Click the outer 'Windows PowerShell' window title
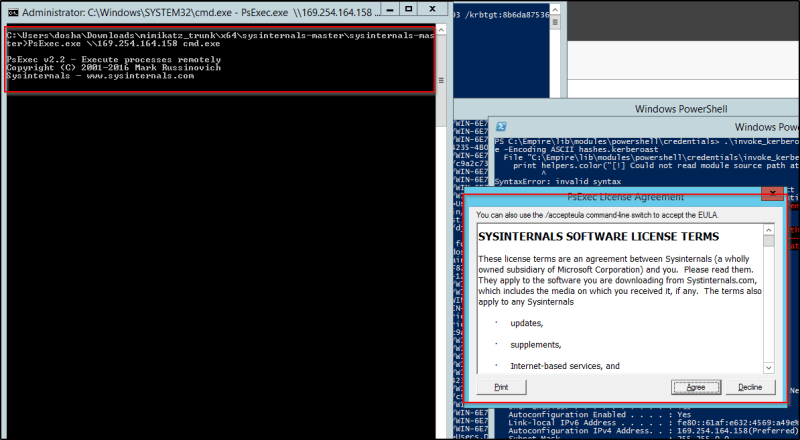 point(681,109)
